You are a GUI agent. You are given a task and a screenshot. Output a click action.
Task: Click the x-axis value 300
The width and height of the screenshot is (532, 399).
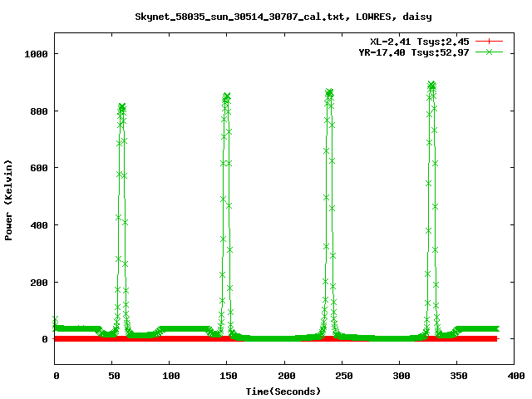coord(401,376)
